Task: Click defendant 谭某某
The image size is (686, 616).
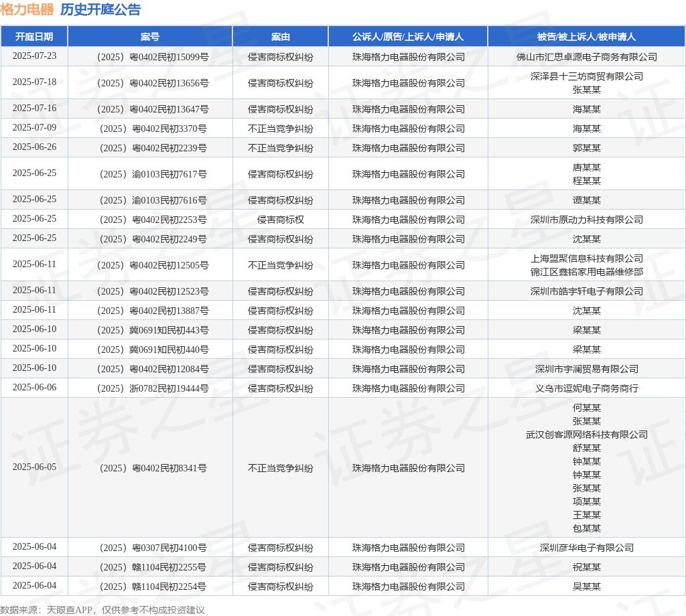Action: (x=587, y=200)
